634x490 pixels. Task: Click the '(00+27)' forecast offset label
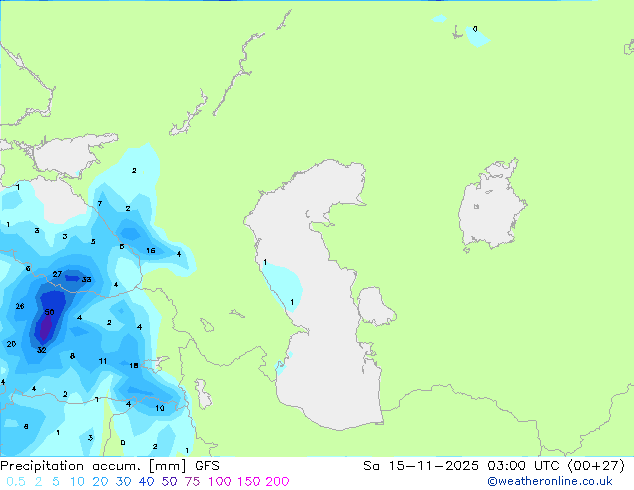pos(596,466)
